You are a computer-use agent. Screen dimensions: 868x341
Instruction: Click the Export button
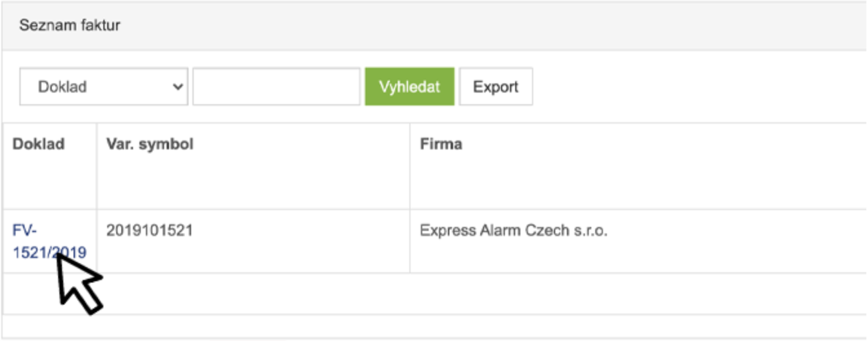[x=496, y=86]
